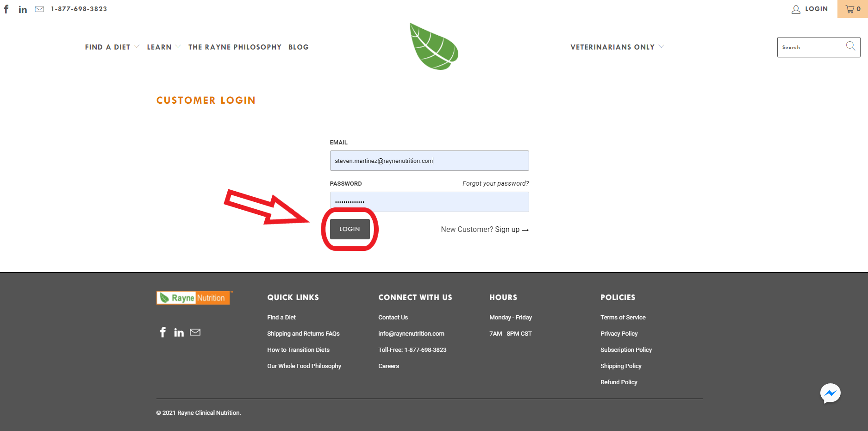This screenshot has width=868, height=431.
Task: Open the VETERINARIANS ONLY dropdown
Action: coord(616,47)
